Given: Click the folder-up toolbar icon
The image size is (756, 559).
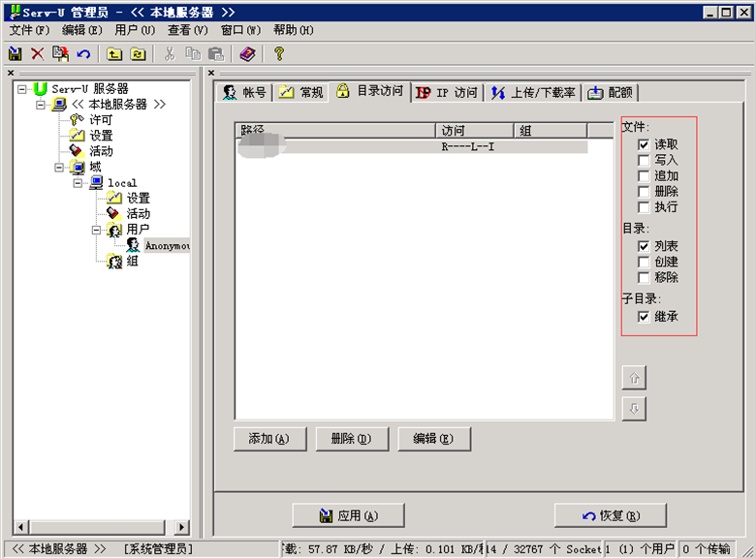Looking at the screenshot, I should pyautogui.click(x=114, y=54).
